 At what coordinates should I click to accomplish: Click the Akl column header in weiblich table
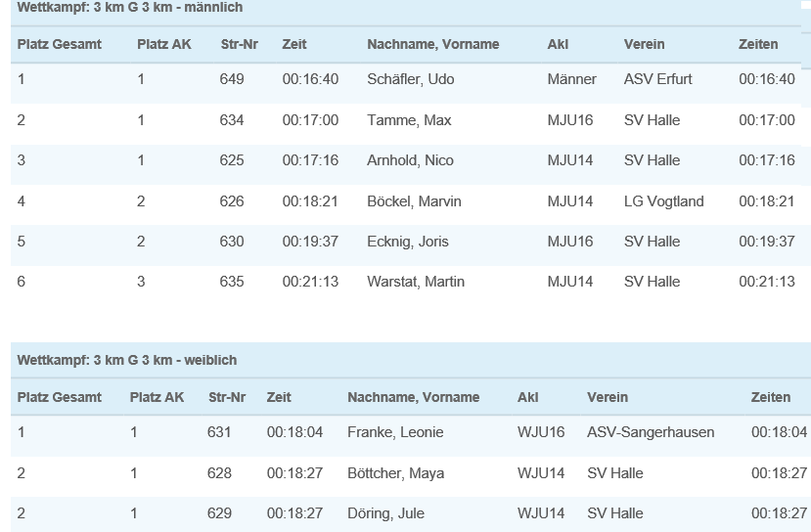527,397
